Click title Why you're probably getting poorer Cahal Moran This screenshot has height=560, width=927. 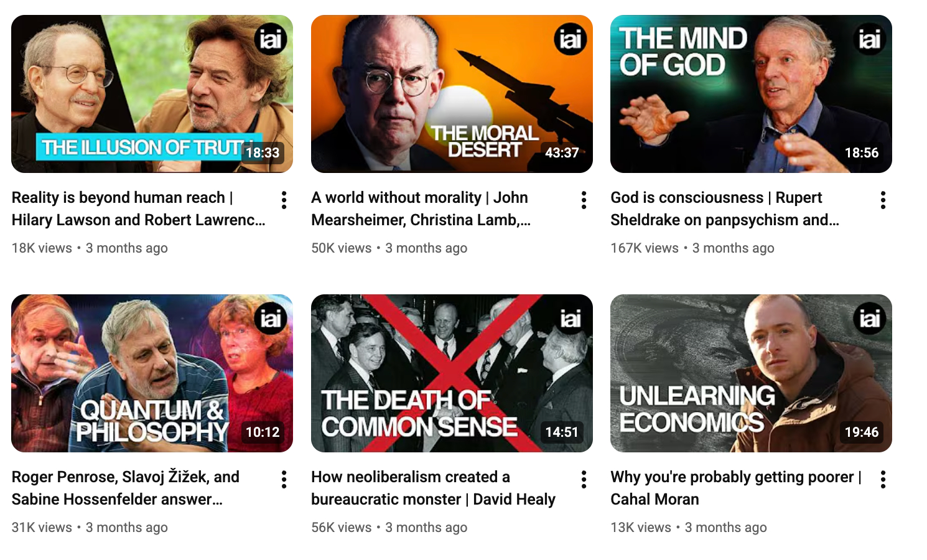click(736, 488)
